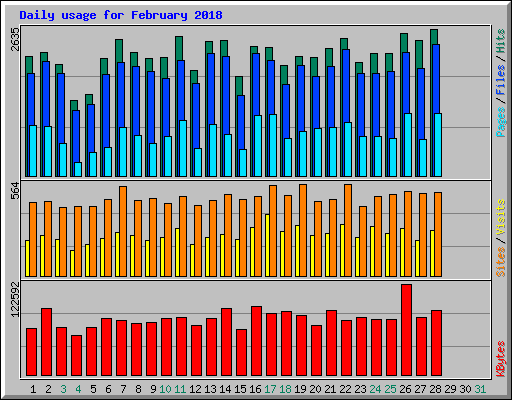Click green weekend day label 17
The height and width of the screenshot is (400, 512).
(270, 389)
